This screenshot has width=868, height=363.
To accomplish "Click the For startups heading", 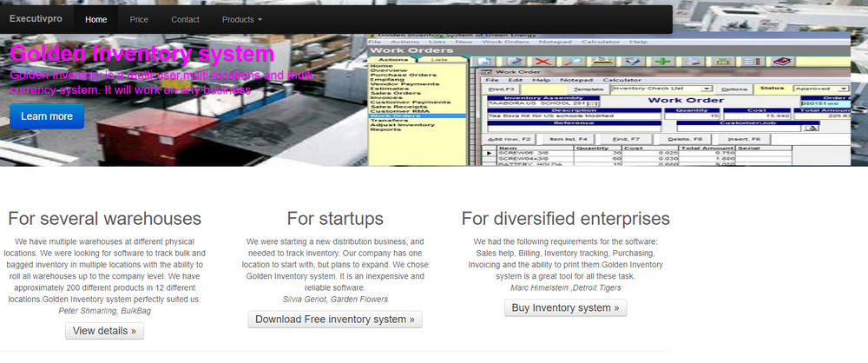I will click(335, 218).
